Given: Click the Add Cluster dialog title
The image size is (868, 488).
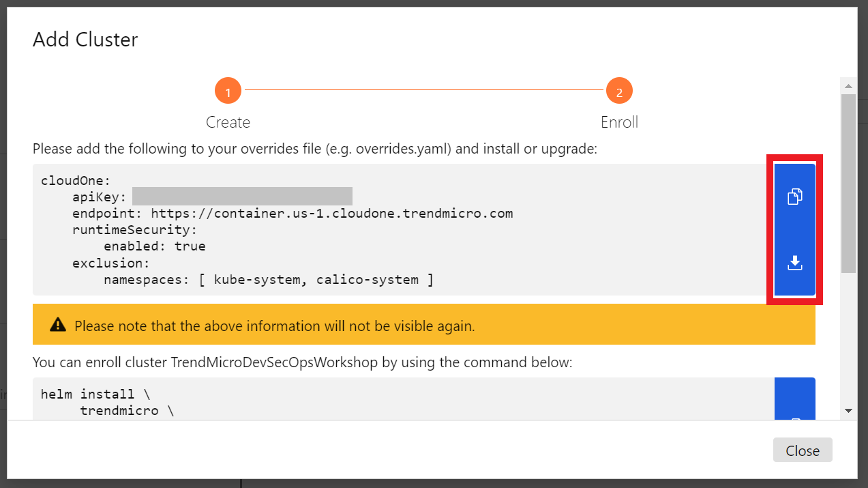Looking at the screenshot, I should (x=85, y=40).
